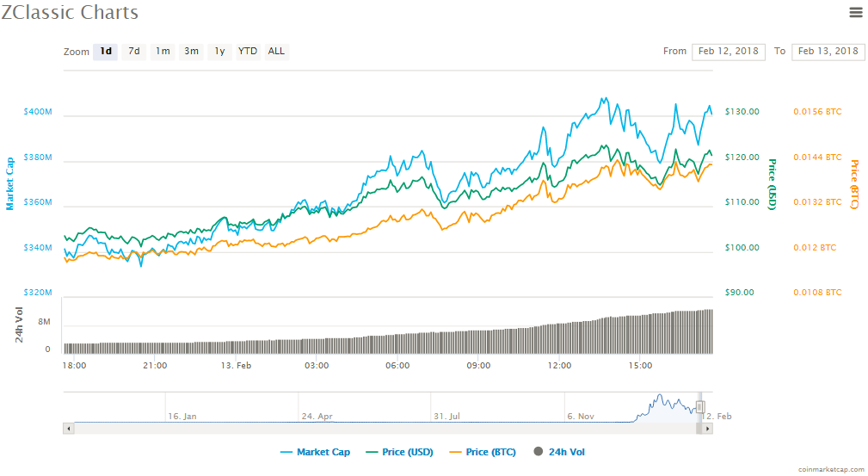Screen dimensions: 868x476
Task: Click the coinmarketcap.com credit link
Action: pos(831,469)
